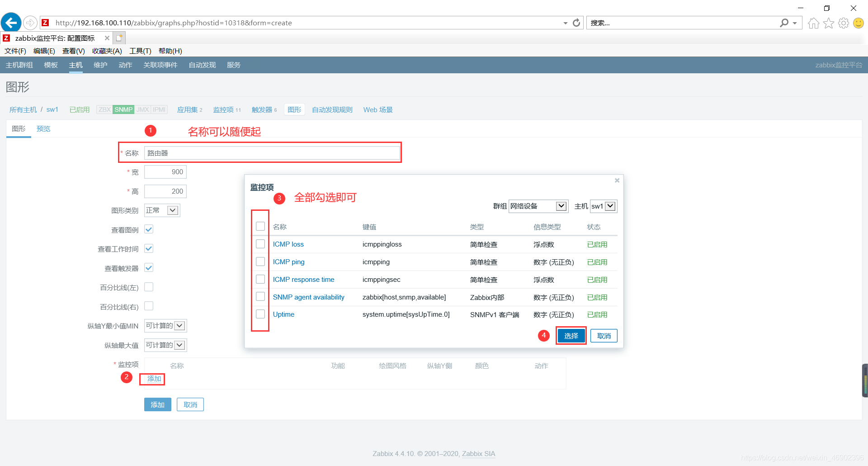Click the browser back arrow button
Screen dimensions: 868x466
pos(11,22)
